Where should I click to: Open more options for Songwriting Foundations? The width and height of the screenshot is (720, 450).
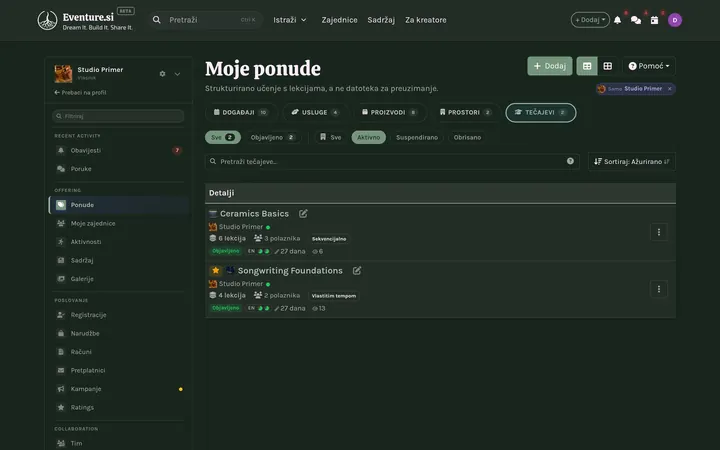click(659, 289)
